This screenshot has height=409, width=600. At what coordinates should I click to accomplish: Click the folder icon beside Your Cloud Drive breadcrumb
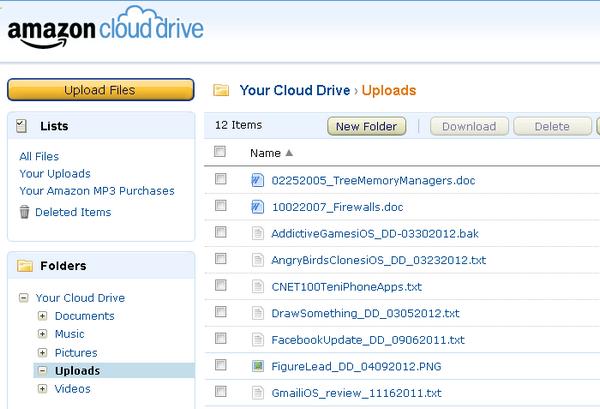click(x=221, y=90)
